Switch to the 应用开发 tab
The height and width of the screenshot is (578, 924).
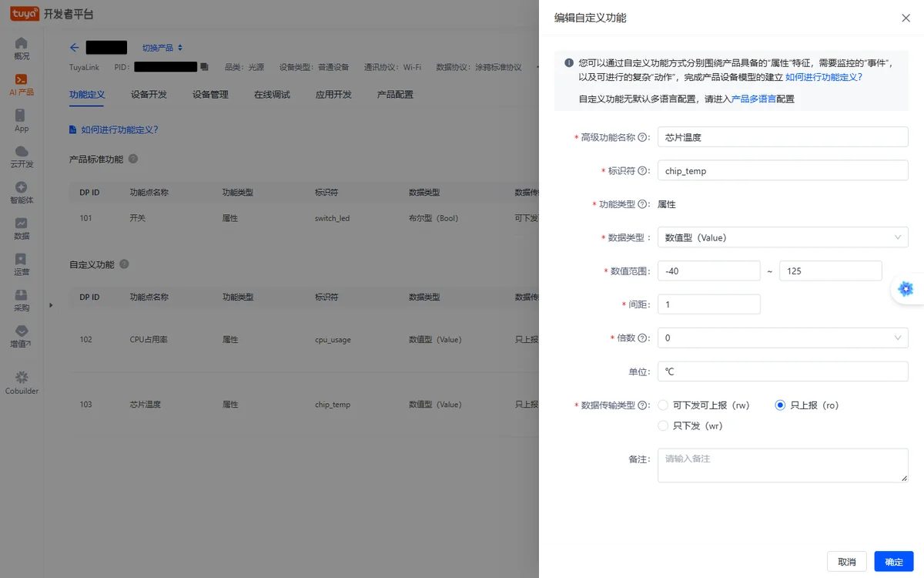[333, 95]
